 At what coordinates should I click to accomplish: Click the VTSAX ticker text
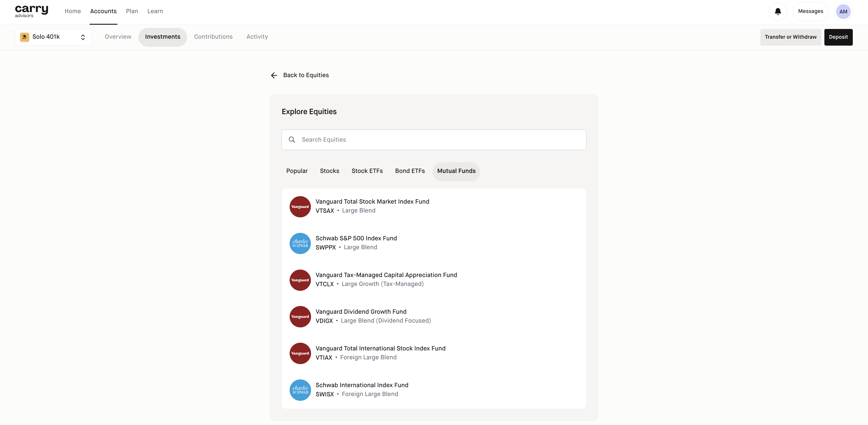(324, 211)
